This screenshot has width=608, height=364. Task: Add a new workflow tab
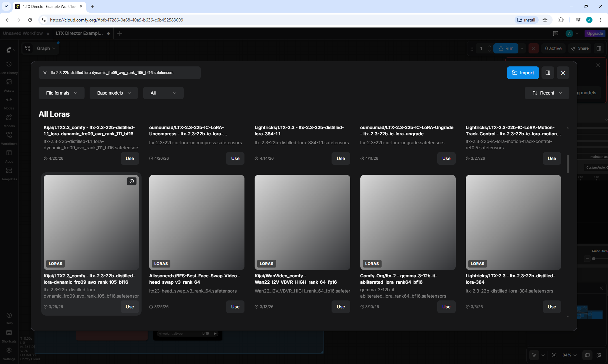point(120,34)
